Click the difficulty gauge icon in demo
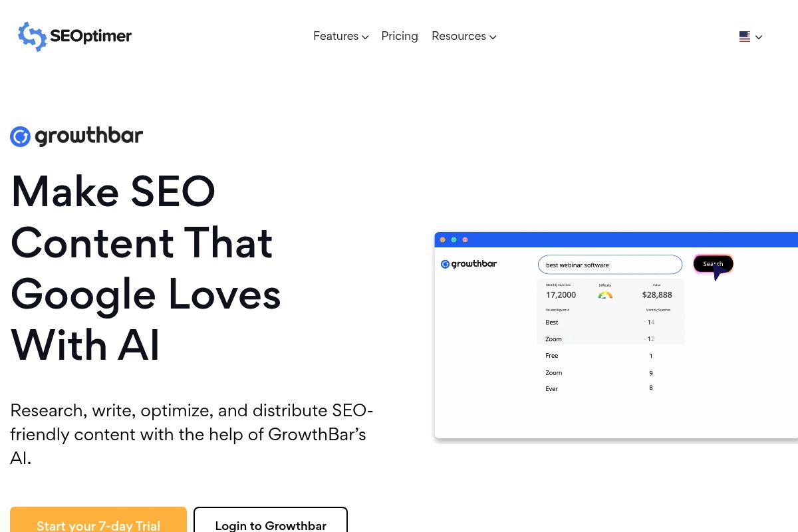Viewport: 798px width, 532px height. coord(605,295)
